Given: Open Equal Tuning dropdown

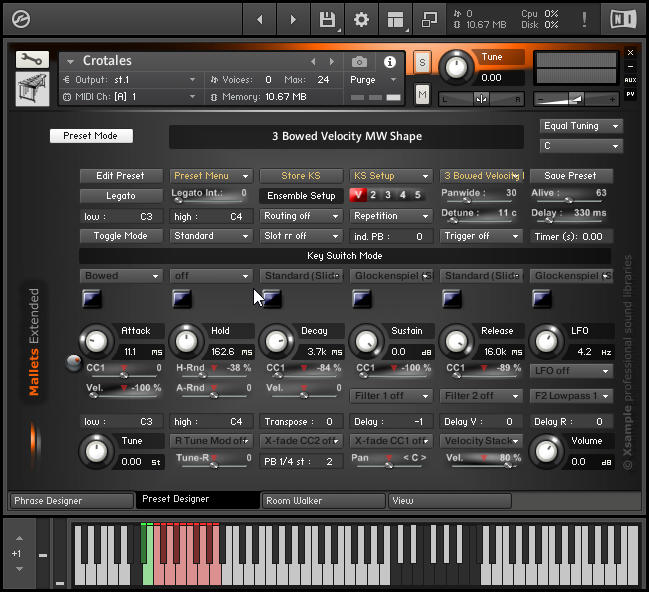Looking at the screenshot, I should click(x=581, y=126).
